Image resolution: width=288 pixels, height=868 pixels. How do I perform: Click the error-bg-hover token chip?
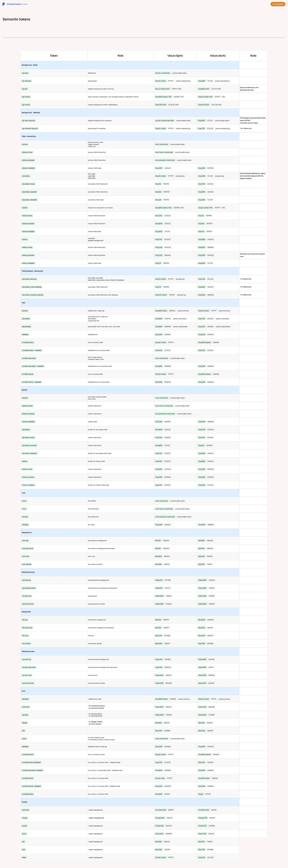click(x=28, y=548)
